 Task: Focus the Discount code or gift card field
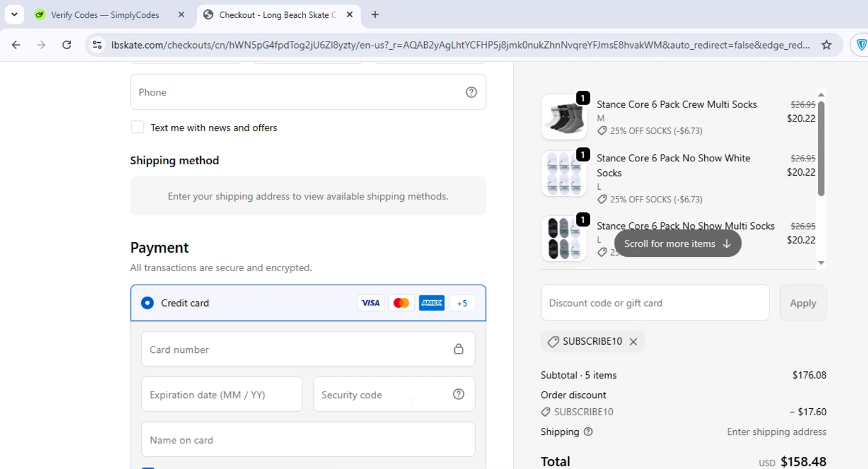655,302
